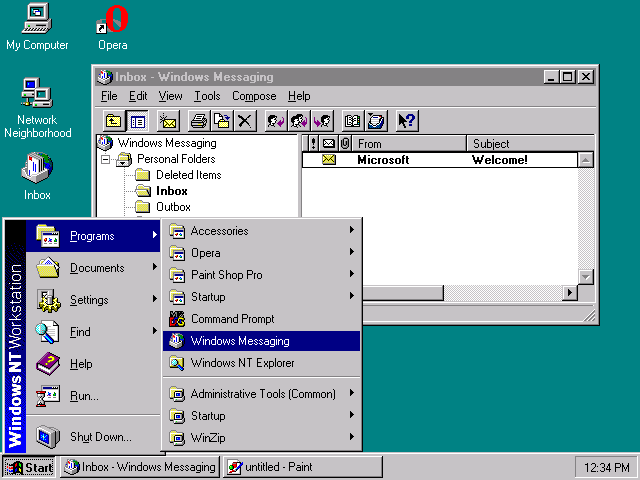This screenshot has height=480, width=640.
Task: Click the Forward toolbar icon
Action: 322,121
